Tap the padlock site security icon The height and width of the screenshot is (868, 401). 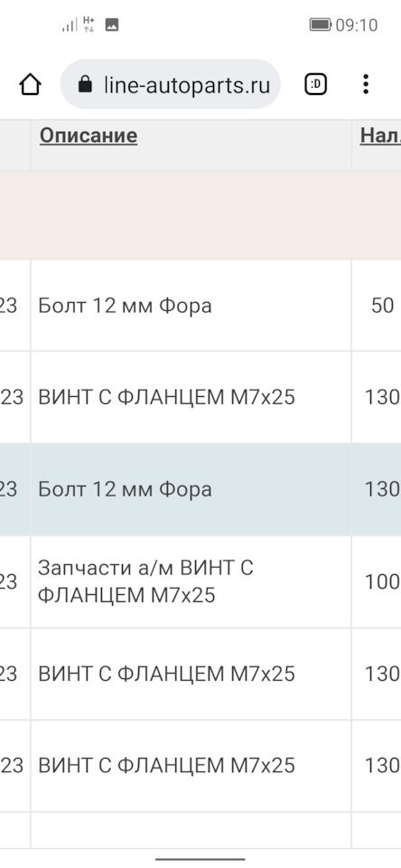coord(85,85)
